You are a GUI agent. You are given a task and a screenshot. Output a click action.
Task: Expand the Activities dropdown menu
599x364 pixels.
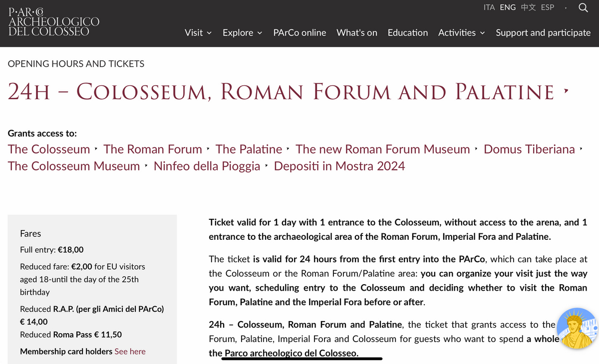[x=462, y=32]
